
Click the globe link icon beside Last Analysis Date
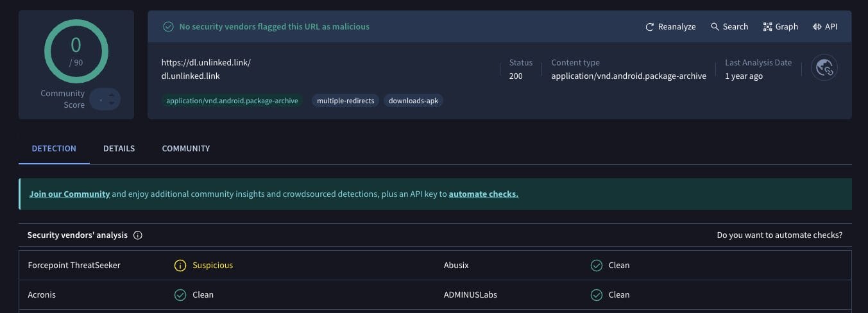pyautogui.click(x=824, y=67)
